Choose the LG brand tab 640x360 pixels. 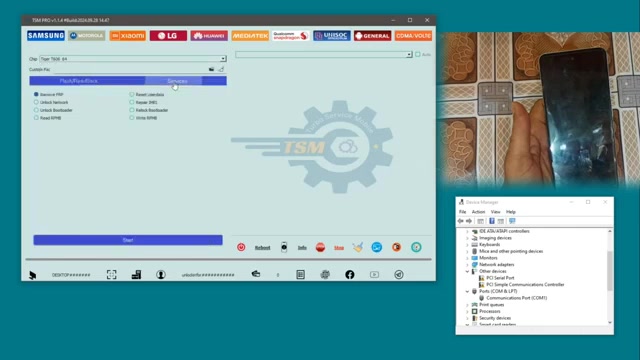click(168, 36)
